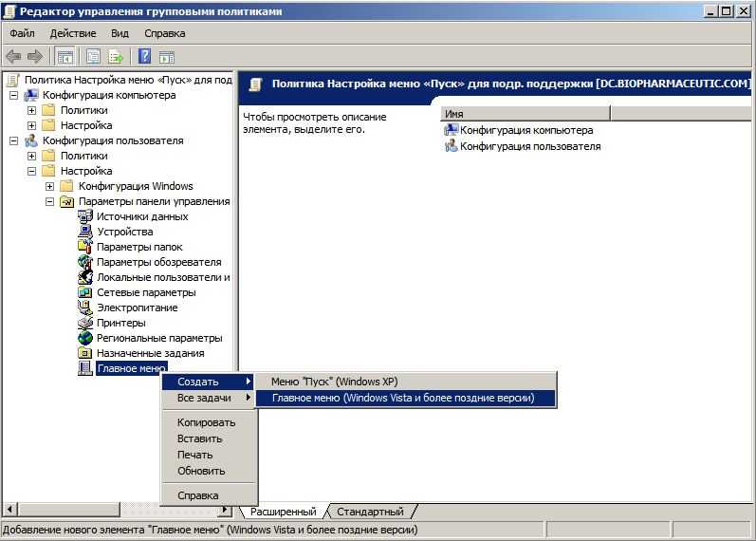Click the Источники данных tree icon
This screenshot has width=756, height=541.
coord(85,216)
